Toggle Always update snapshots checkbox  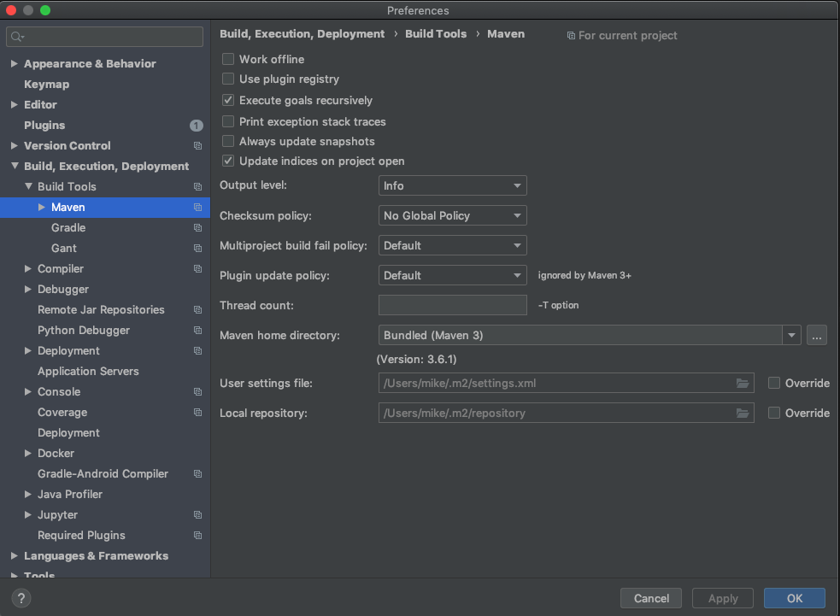click(228, 141)
